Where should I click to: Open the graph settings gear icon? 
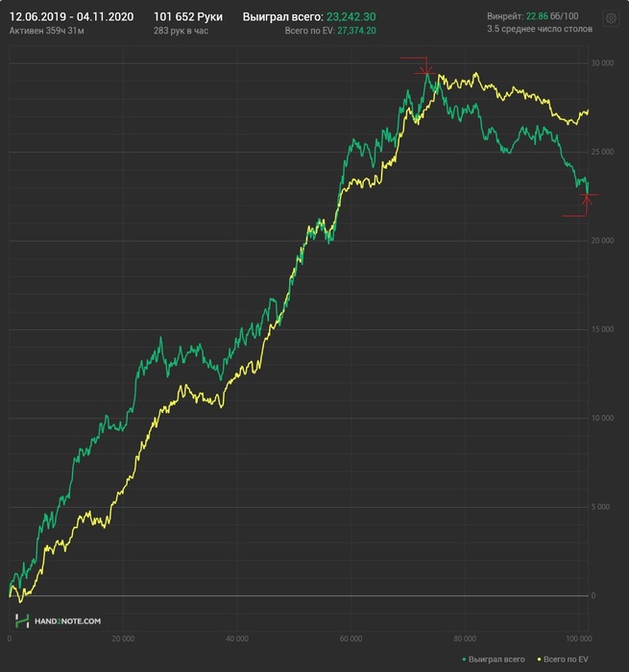pos(611,18)
